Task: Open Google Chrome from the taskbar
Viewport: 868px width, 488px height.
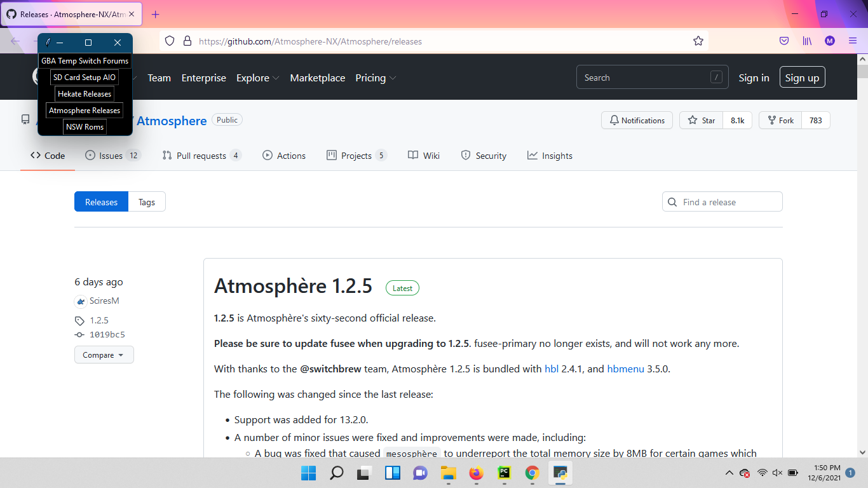Action: [532, 473]
